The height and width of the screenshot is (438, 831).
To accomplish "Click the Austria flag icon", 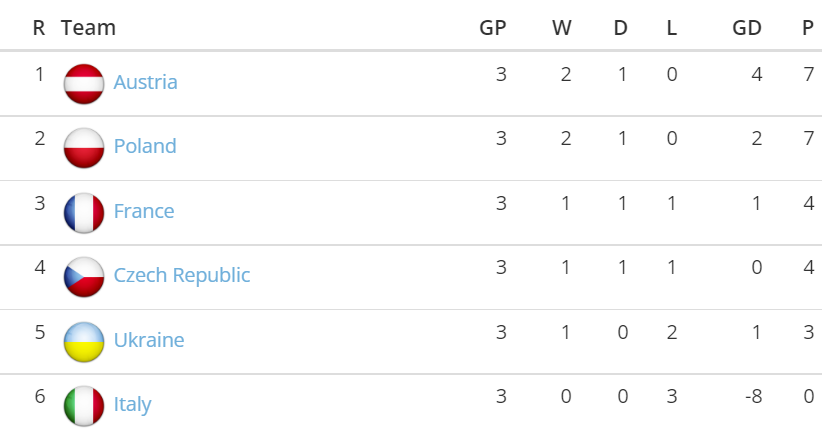I will click(84, 83).
